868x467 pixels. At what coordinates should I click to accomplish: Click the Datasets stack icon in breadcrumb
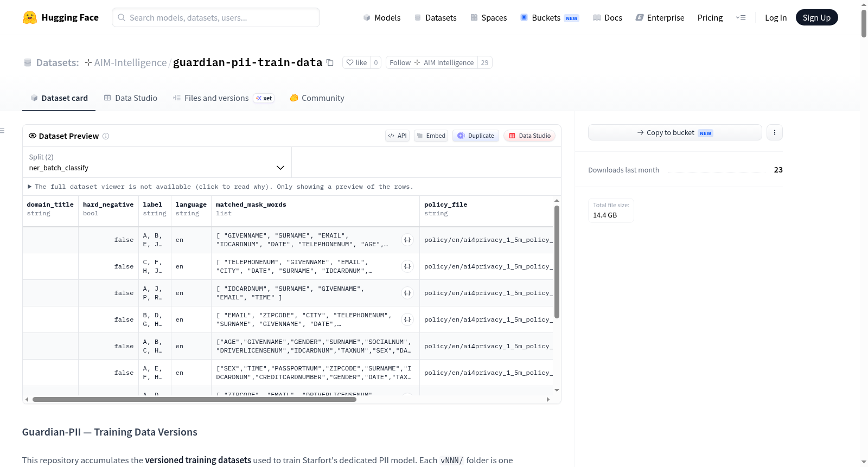[x=28, y=62]
